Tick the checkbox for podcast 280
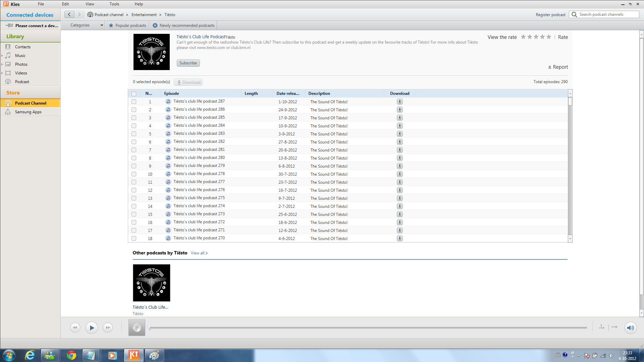 click(x=134, y=158)
